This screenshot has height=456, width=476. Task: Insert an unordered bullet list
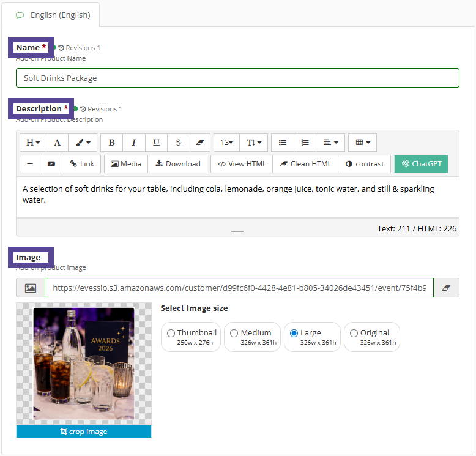coord(283,143)
